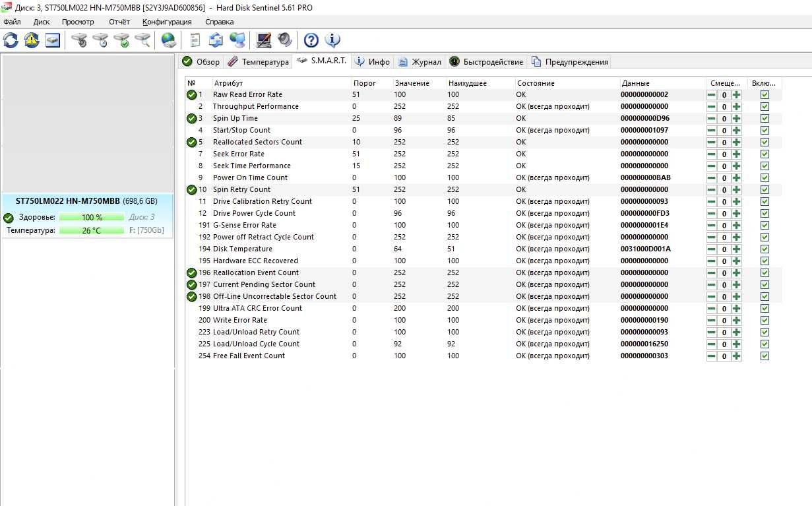Open help with the question mark icon
The image size is (812, 506).
(311, 40)
